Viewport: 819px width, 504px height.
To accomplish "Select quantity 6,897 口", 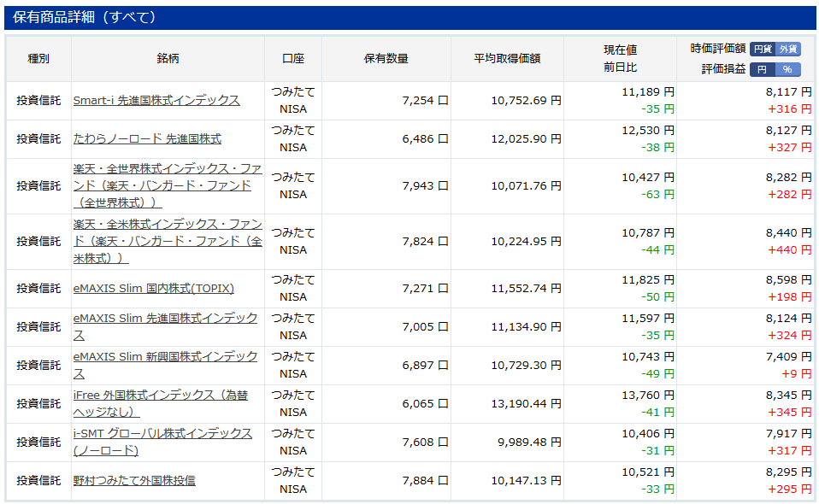I will click(425, 366).
